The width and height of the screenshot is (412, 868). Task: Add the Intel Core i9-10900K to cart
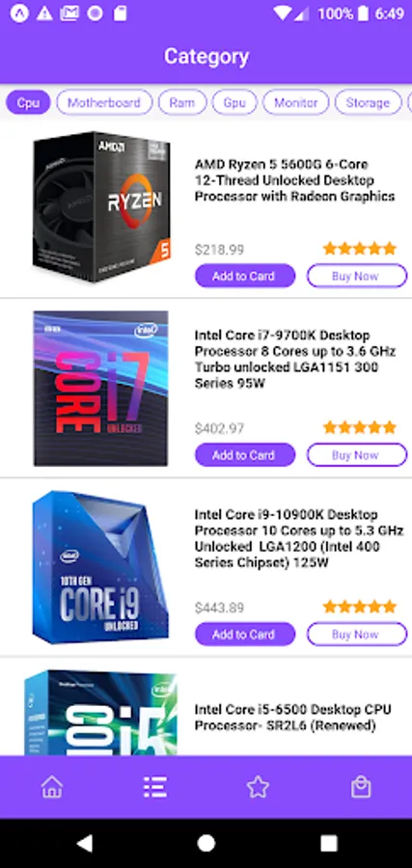[x=245, y=635]
